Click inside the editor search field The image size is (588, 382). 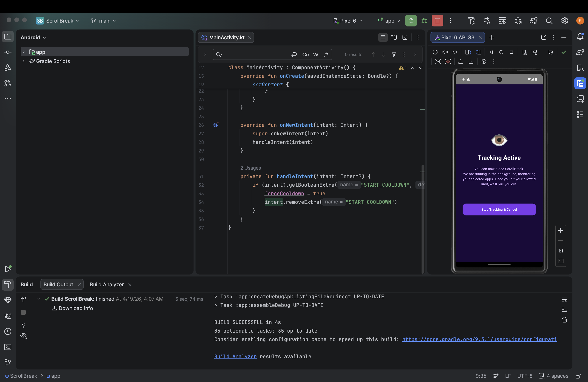[x=255, y=55]
